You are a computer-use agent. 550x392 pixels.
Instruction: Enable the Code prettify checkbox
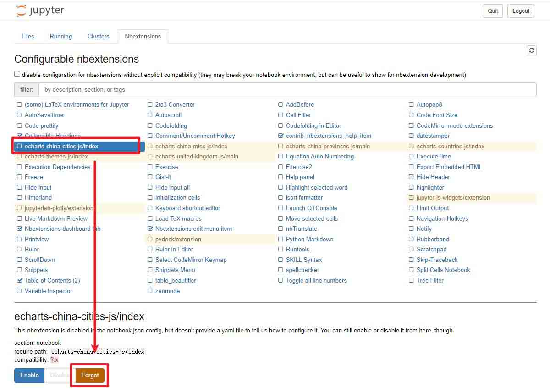(19, 125)
